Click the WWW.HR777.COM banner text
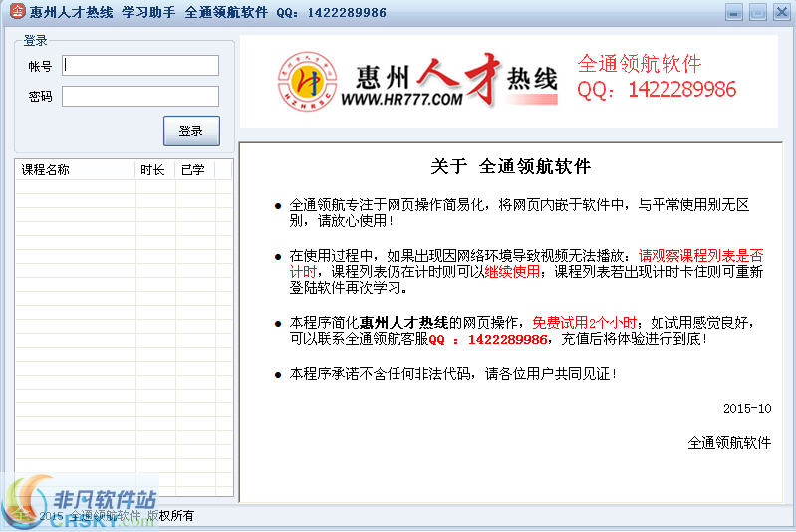This screenshot has height=532, width=796. click(x=401, y=99)
